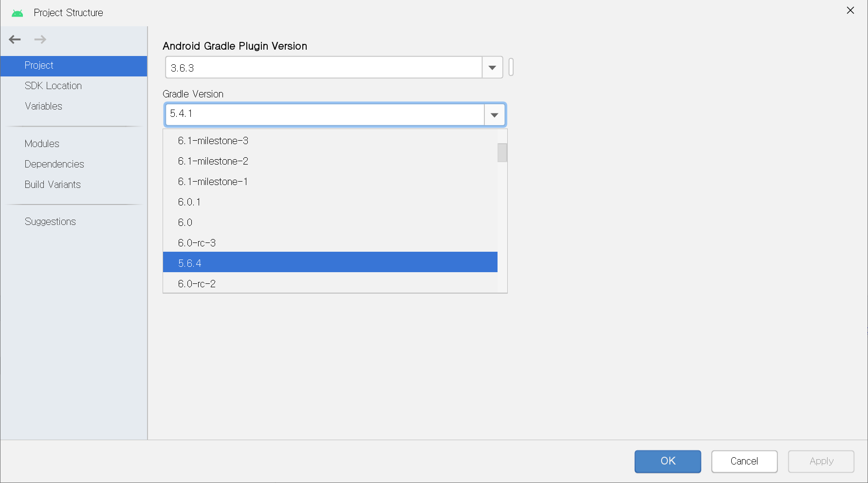This screenshot has height=483, width=868.
Task: Select Gradle version 6.0
Action: point(330,223)
